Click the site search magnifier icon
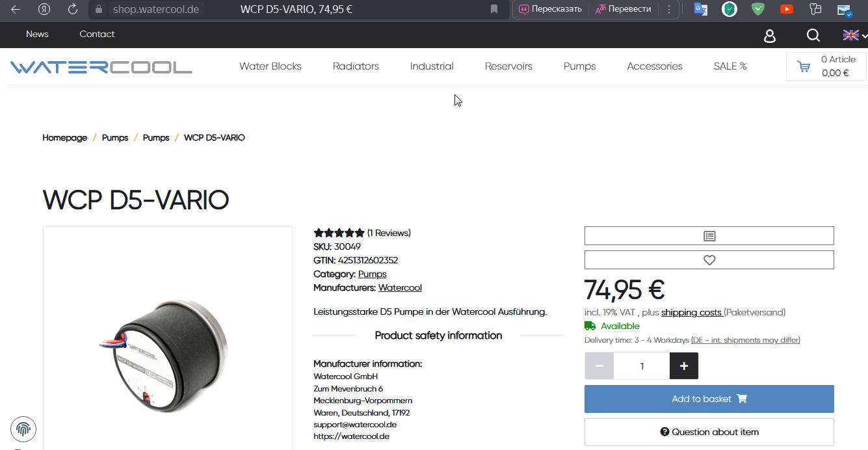The height and width of the screenshot is (450, 868). tap(813, 35)
